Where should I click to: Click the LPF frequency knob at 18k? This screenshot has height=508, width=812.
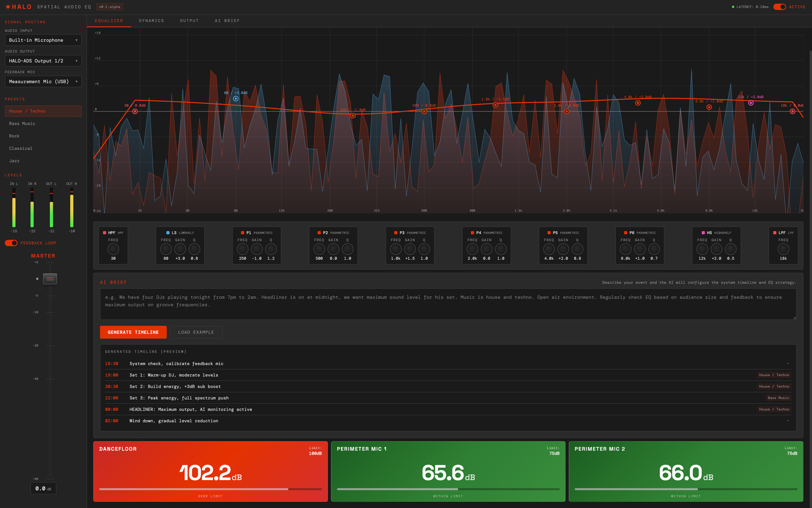(783, 249)
